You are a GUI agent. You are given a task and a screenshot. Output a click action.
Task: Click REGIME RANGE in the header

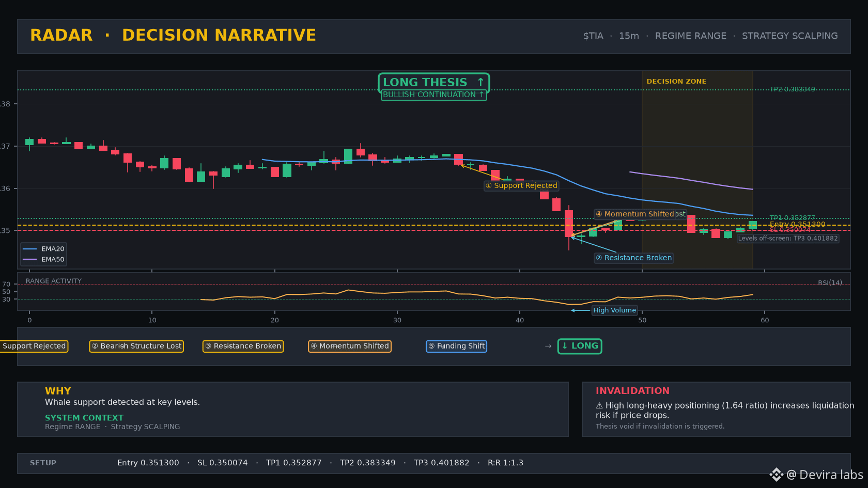691,36
